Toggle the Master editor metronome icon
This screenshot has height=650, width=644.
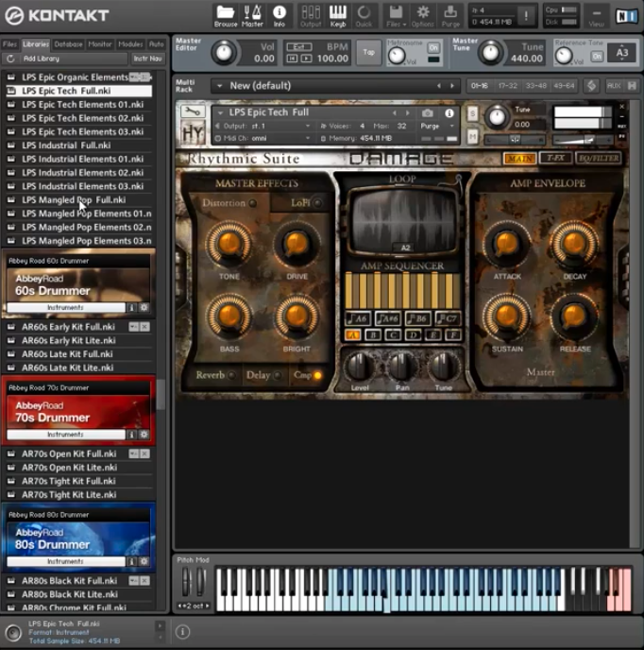coord(252,16)
